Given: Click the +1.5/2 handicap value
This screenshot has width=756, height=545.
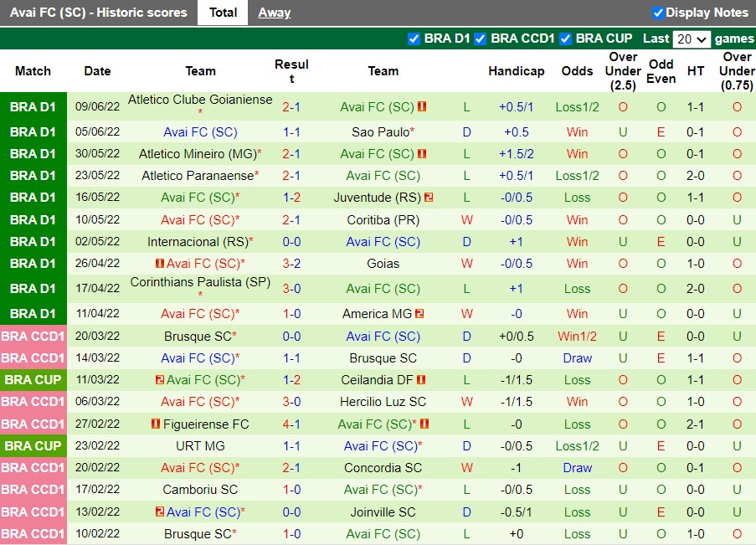Looking at the screenshot, I should click(517, 154).
